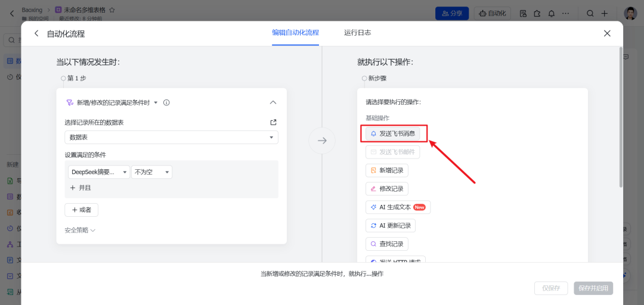
Task: Open the info icon next to trigger condition
Action: [166, 102]
